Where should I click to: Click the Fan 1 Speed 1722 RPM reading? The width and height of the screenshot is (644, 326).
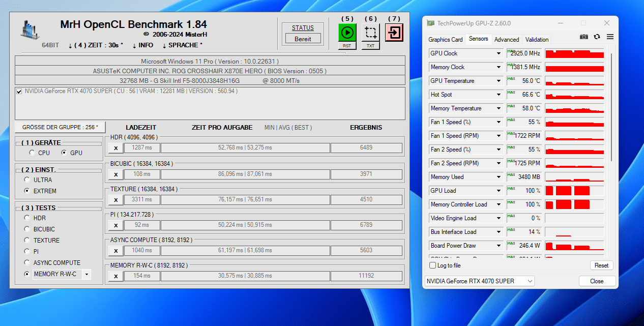[524, 136]
